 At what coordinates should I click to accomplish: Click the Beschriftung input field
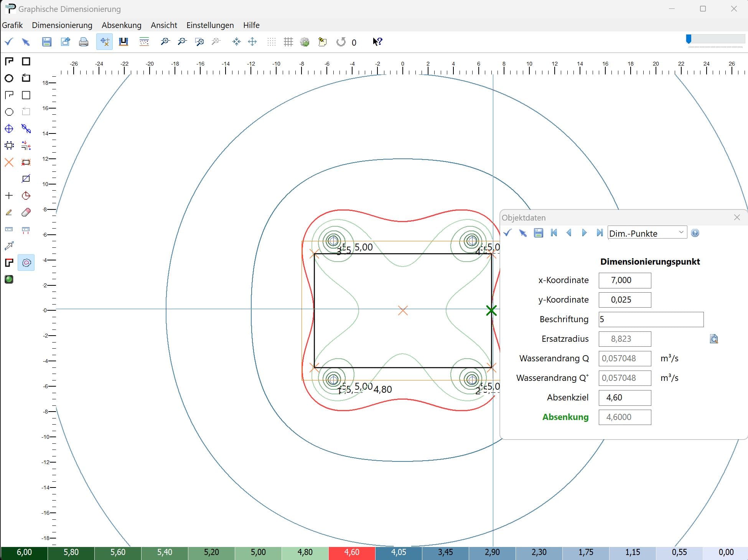coord(651,319)
